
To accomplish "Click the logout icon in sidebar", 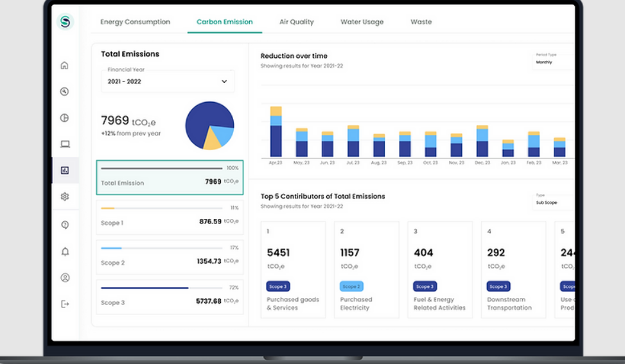I will (65, 304).
